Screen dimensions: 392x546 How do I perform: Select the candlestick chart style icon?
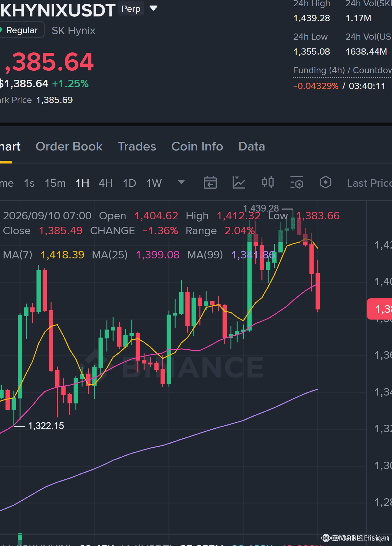click(x=268, y=182)
